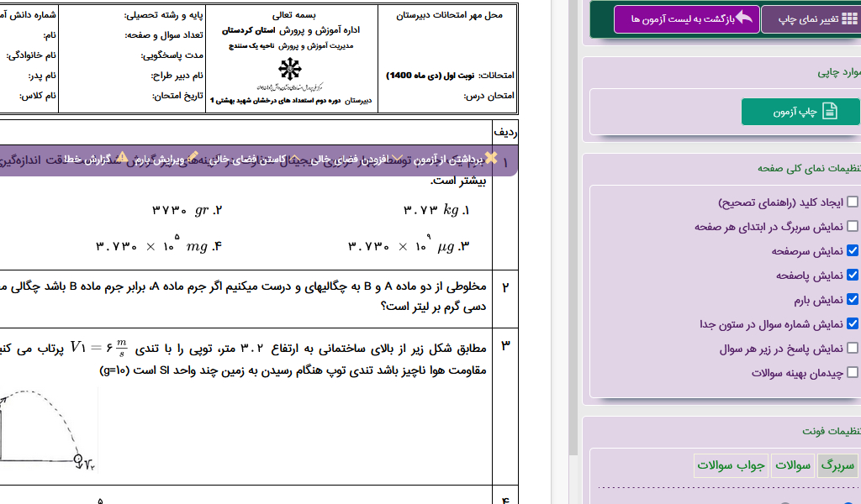Image resolution: width=861 pixels, height=504 pixels.
Task: Open the سوالات font tab
Action: tap(792, 465)
